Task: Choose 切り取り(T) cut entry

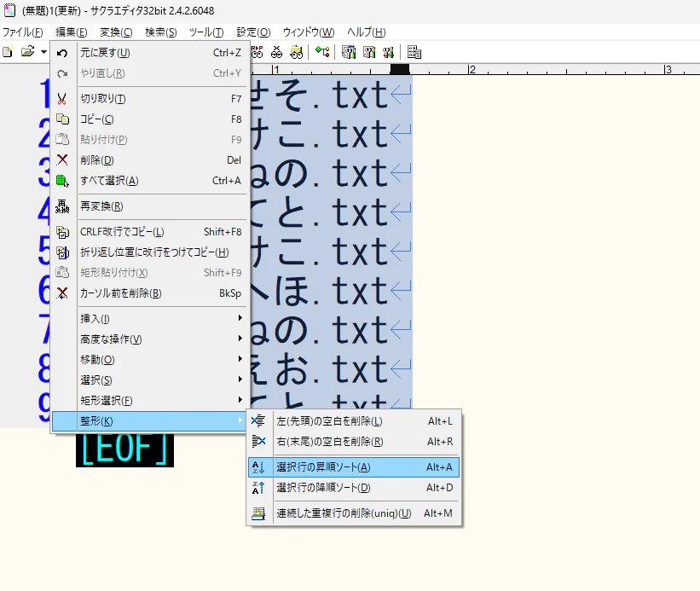Action: (x=149, y=99)
